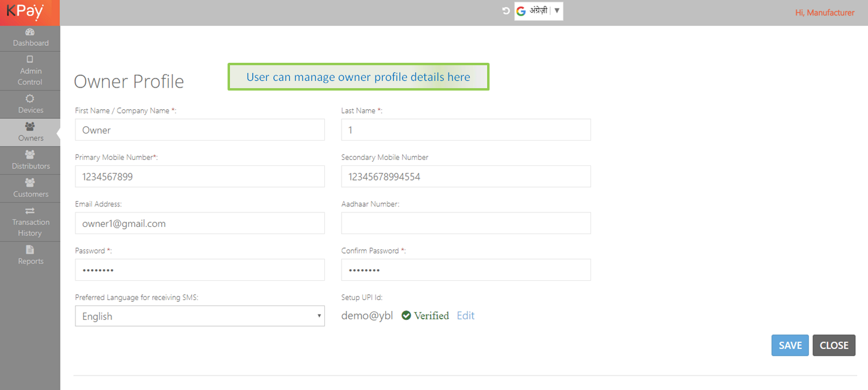Image resolution: width=868 pixels, height=390 pixels.
Task: Click the KPay logo
Action: [25, 12]
